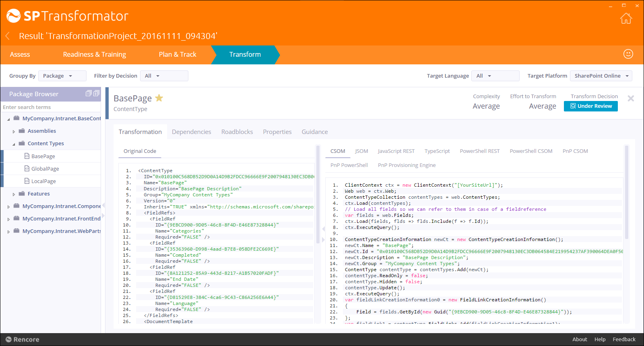644x346 pixels.
Task: Click the transformed code vertical scrollbar
Action: [x=626, y=192]
